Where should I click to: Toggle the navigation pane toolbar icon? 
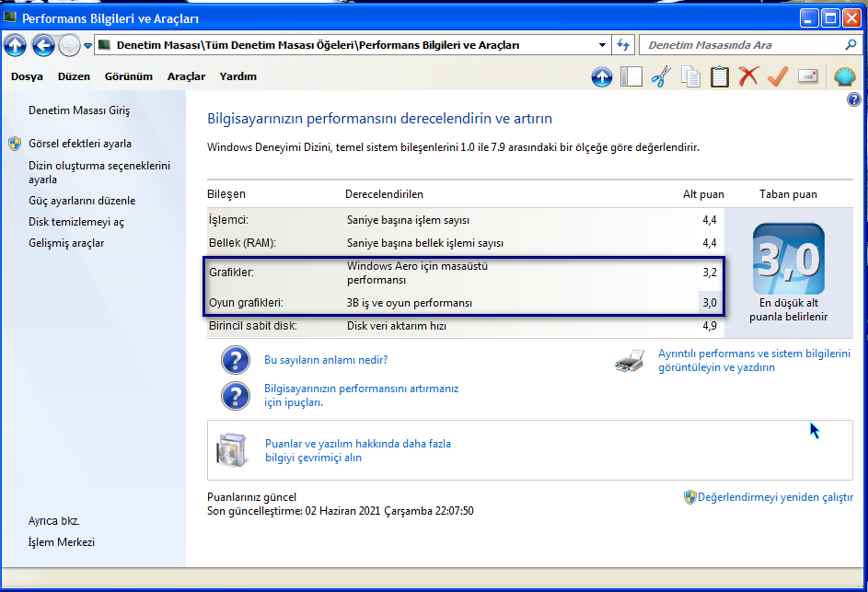point(631,77)
